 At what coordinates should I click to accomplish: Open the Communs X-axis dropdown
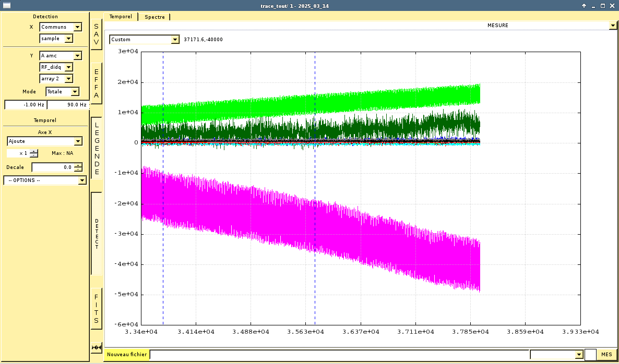coord(77,27)
